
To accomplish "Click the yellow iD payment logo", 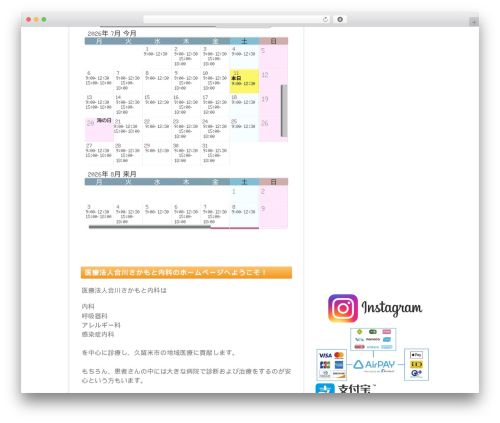I will click(416, 364).
